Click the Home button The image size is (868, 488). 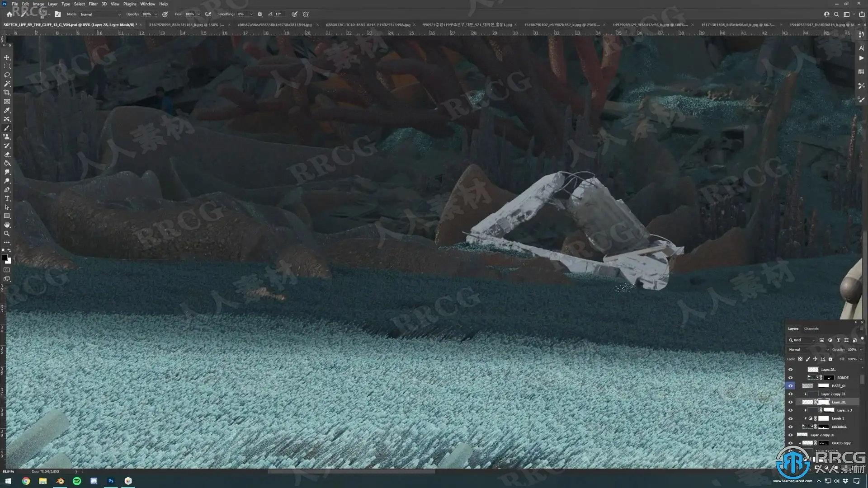(x=9, y=14)
